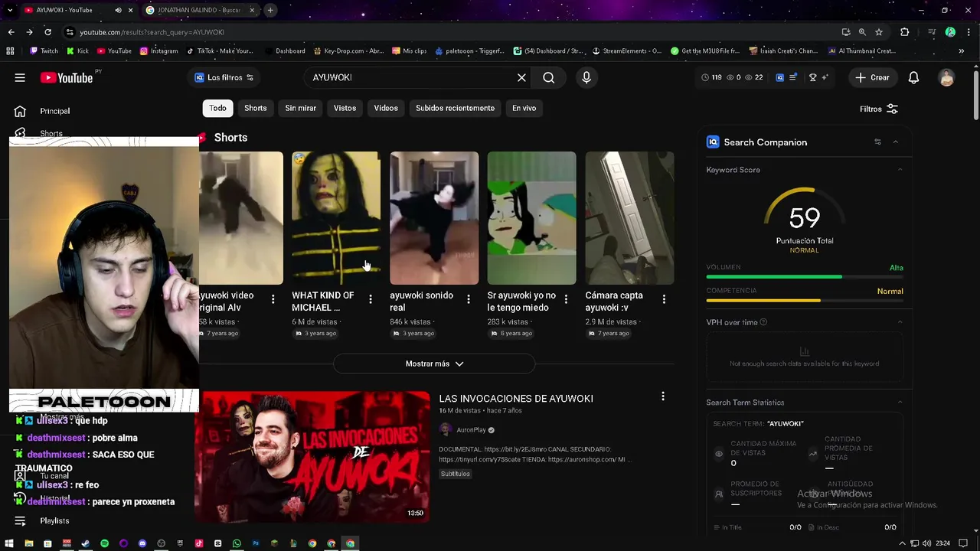Open the vidIQ sparkle AI icon
The width and height of the screenshot is (980, 551).
point(825,77)
